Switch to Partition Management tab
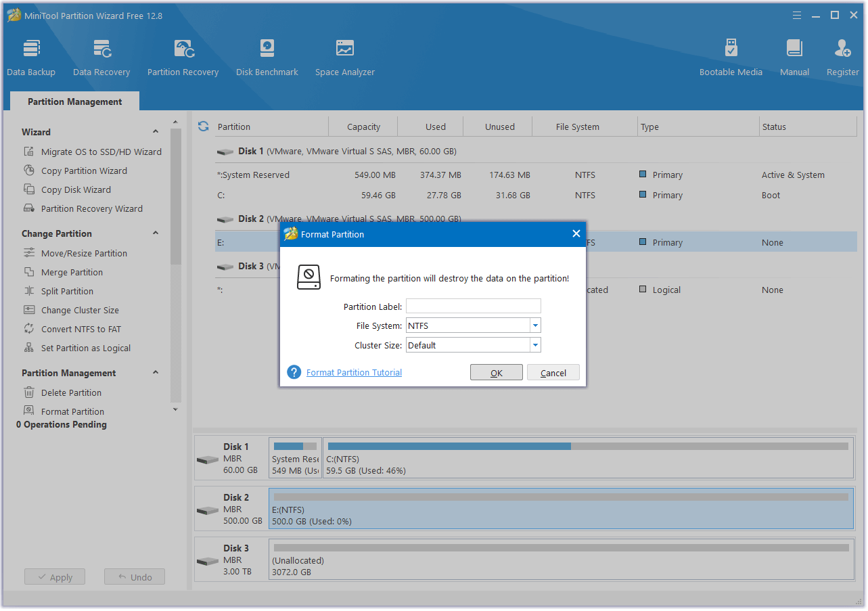 click(74, 101)
